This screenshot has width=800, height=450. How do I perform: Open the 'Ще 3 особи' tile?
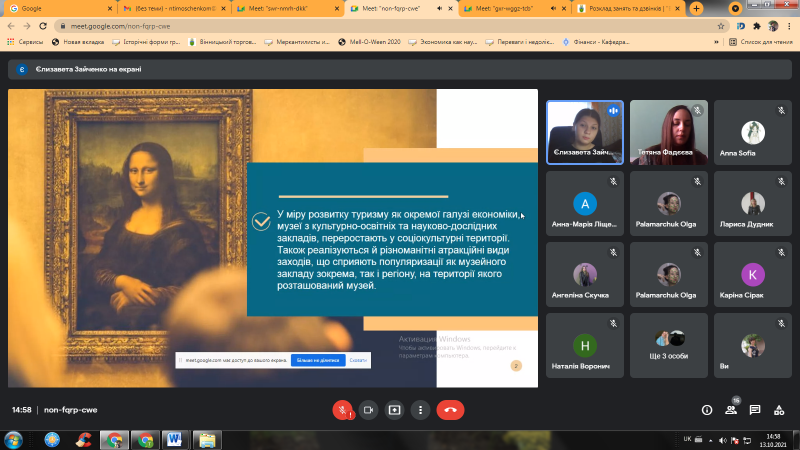click(669, 345)
